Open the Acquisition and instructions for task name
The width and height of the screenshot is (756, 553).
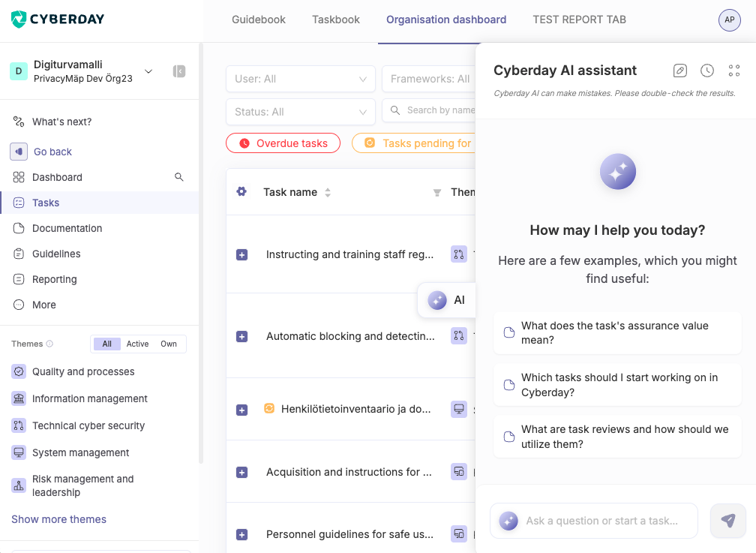[349, 472]
